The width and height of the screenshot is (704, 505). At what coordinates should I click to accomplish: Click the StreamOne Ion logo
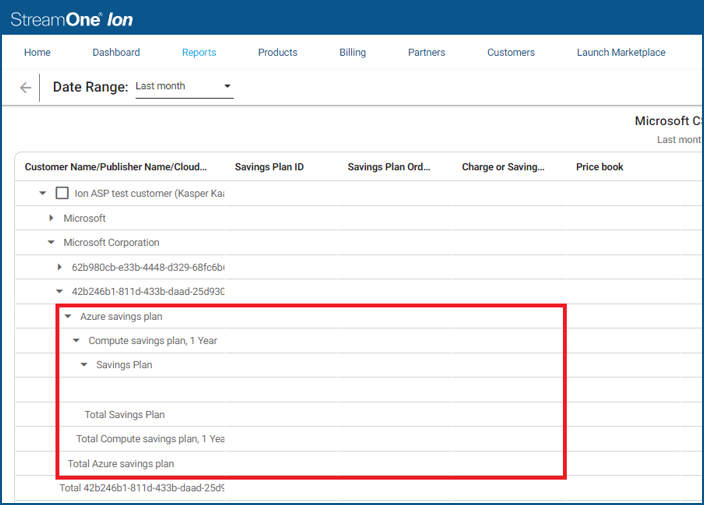[x=72, y=19]
